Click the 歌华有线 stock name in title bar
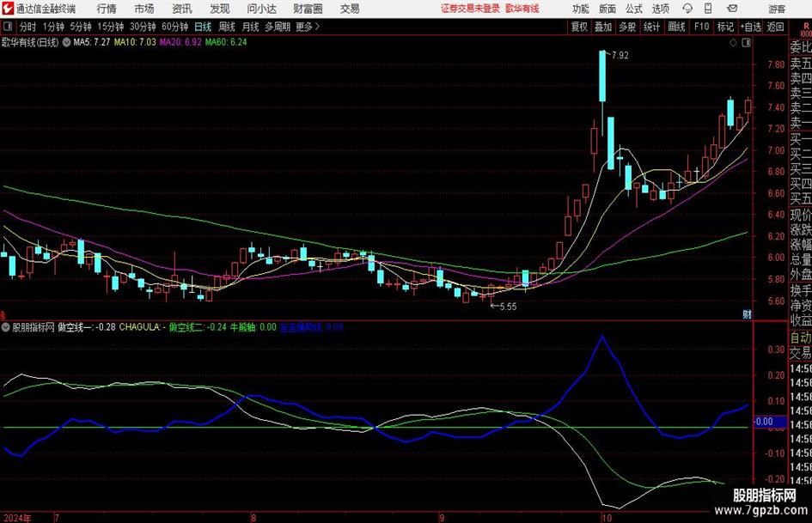 pyautogui.click(x=522, y=9)
